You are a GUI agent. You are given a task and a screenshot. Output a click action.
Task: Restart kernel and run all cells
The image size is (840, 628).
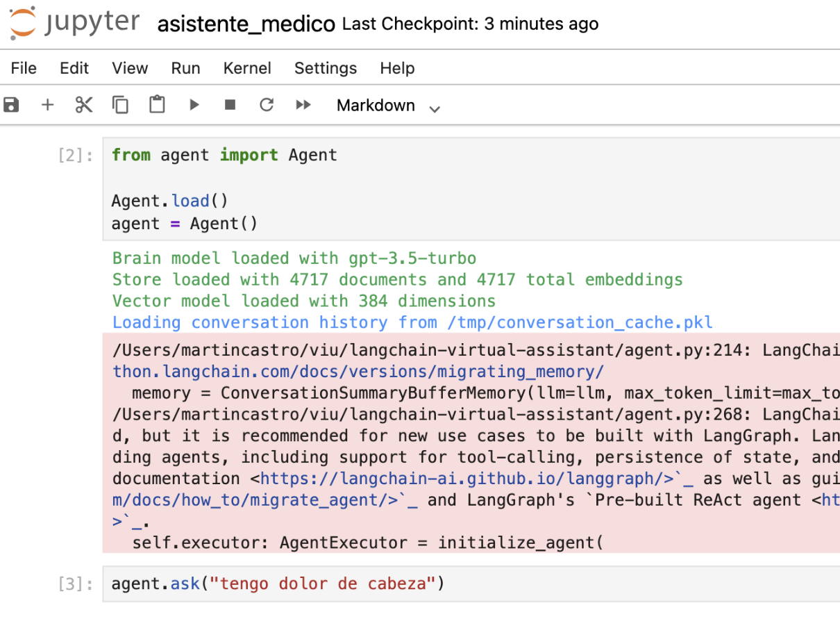click(x=303, y=105)
